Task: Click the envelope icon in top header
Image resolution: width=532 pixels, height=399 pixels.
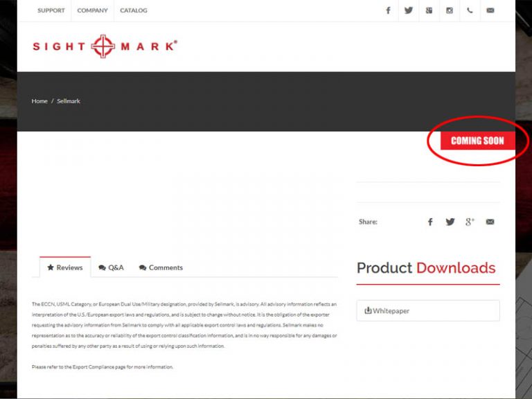Action: coord(490,10)
